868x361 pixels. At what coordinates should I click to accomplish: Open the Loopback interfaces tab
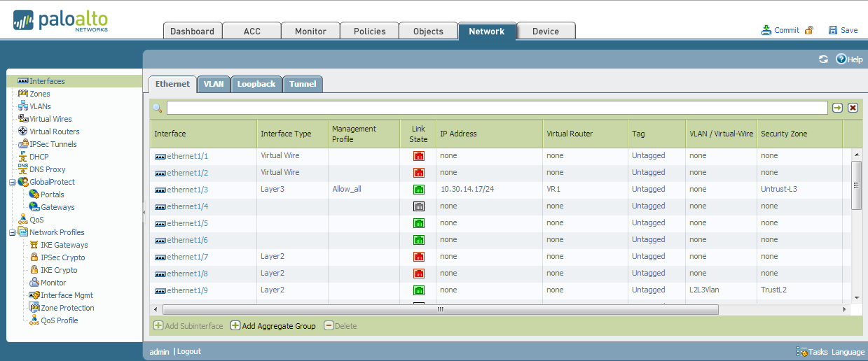(x=256, y=84)
